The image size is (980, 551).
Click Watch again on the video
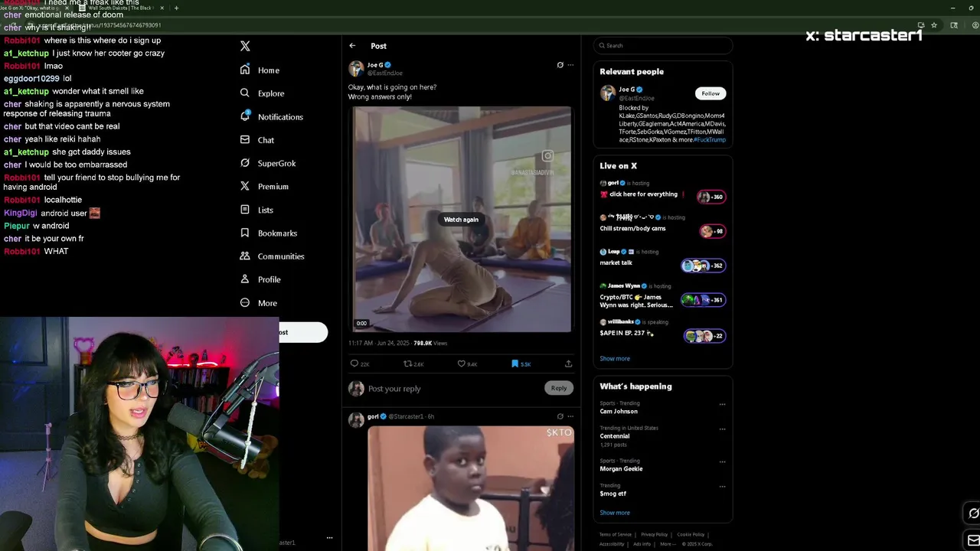point(461,220)
